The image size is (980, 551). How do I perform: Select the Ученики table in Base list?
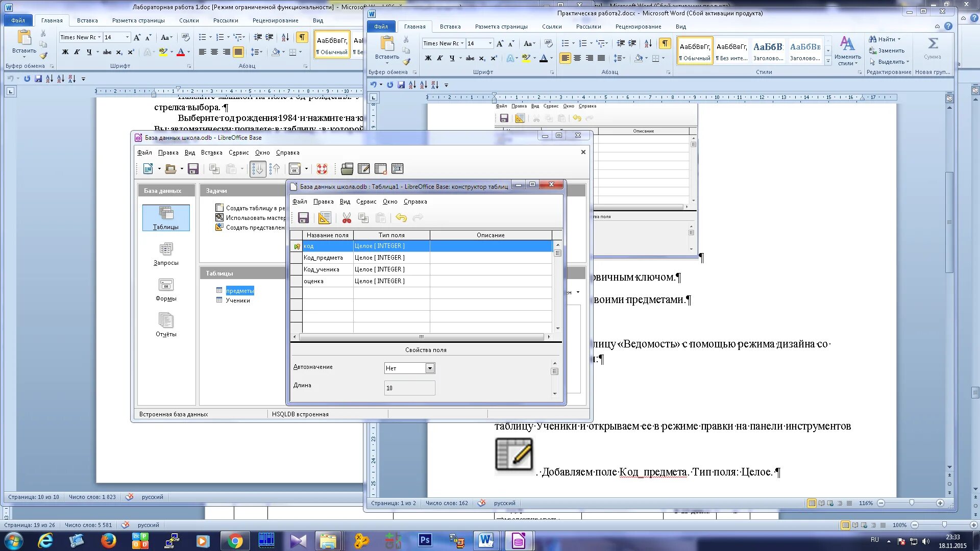pos(238,300)
